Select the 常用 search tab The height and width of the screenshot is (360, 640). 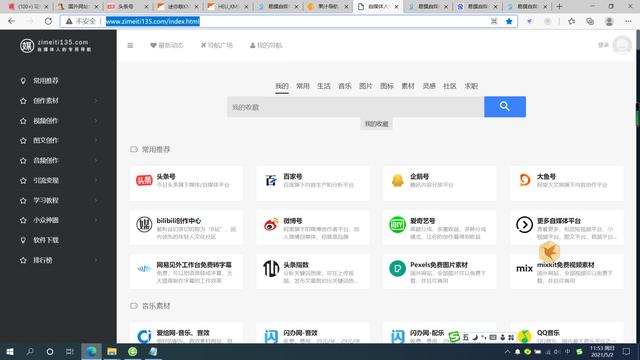[x=303, y=86]
